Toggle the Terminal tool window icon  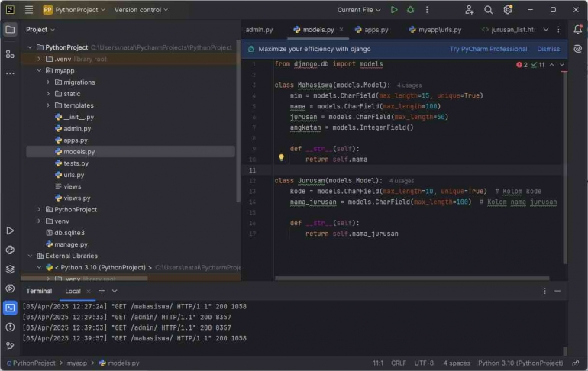(x=10, y=308)
